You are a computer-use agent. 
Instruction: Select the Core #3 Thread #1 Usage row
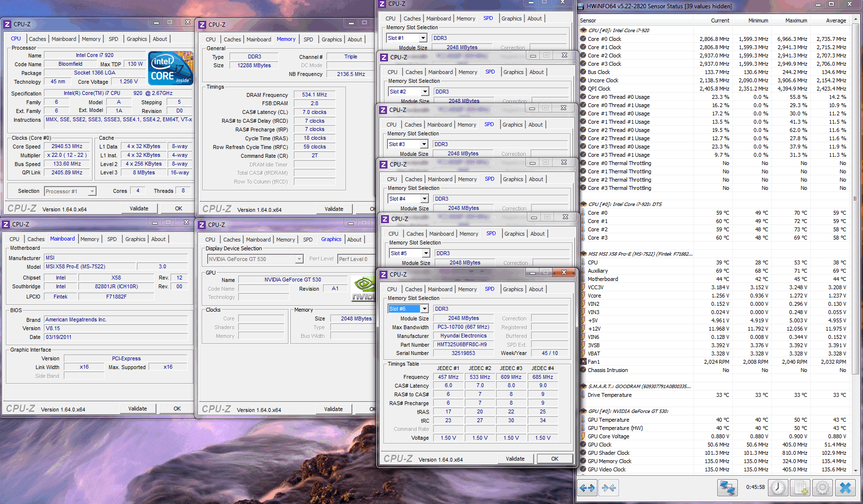[x=714, y=155]
